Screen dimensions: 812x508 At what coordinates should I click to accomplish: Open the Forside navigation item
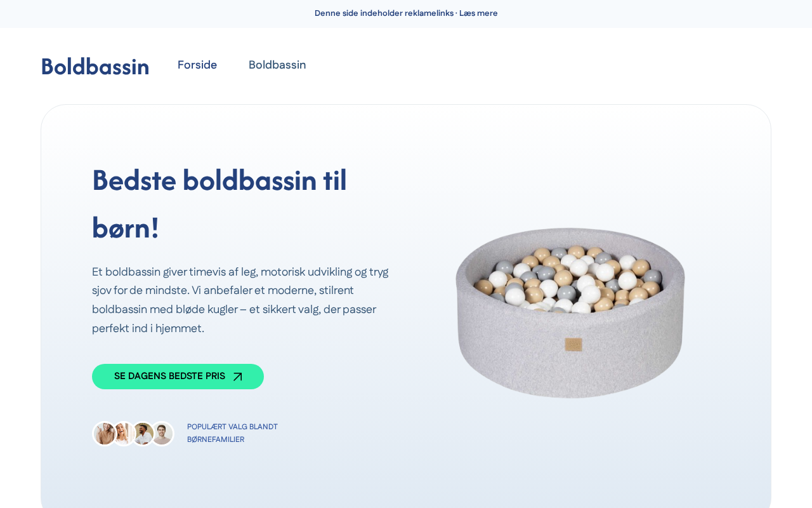coord(197,65)
